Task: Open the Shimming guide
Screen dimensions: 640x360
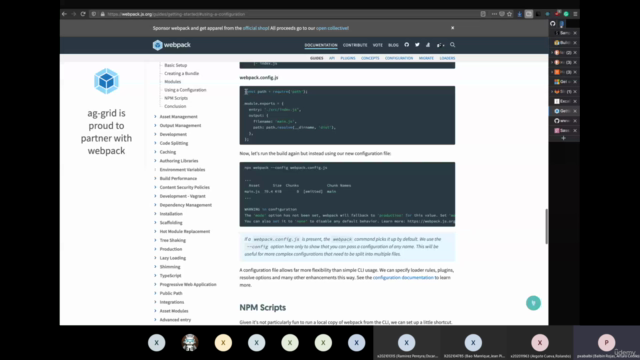Action: (x=170, y=267)
